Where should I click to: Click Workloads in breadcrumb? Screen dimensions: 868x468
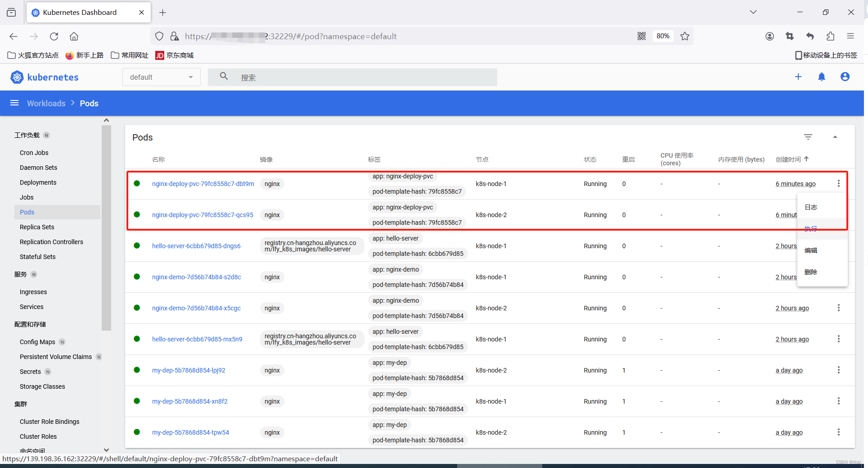point(46,103)
